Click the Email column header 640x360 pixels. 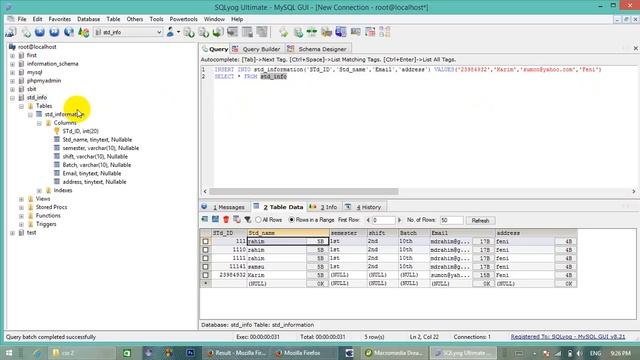point(462,233)
